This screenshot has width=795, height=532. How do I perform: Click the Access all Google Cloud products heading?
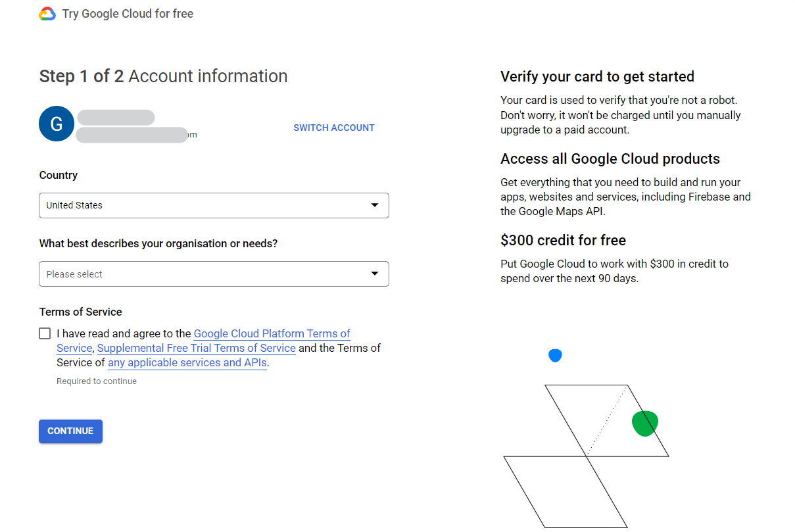(x=610, y=158)
